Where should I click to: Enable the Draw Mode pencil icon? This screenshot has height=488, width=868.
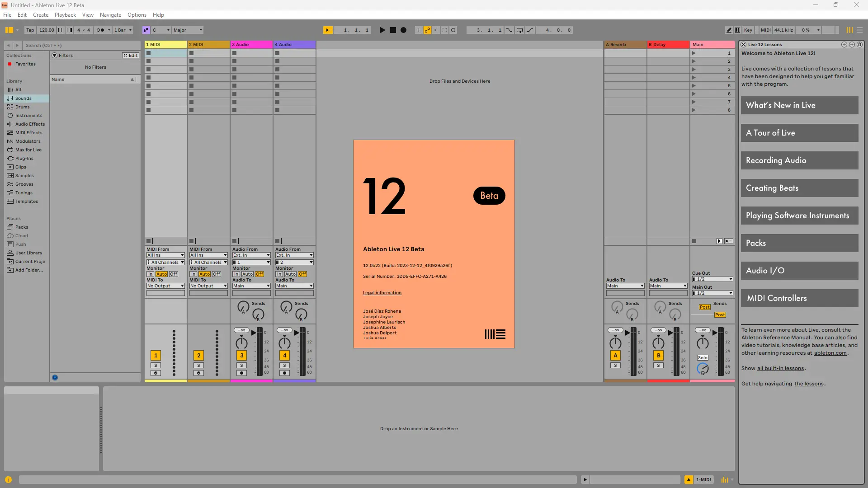[x=729, y=30]
